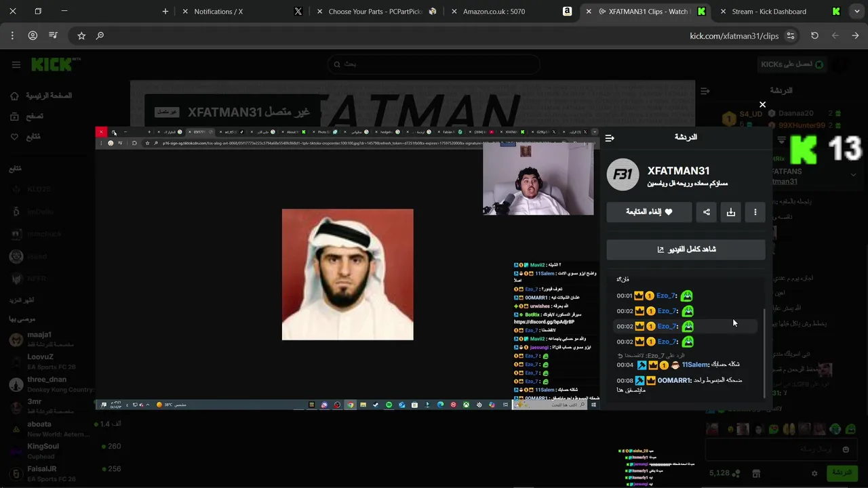This screenshot has width=868, height=488.
Task: Open the shop icon beside 5,128
Action: (x=756, y=473)
